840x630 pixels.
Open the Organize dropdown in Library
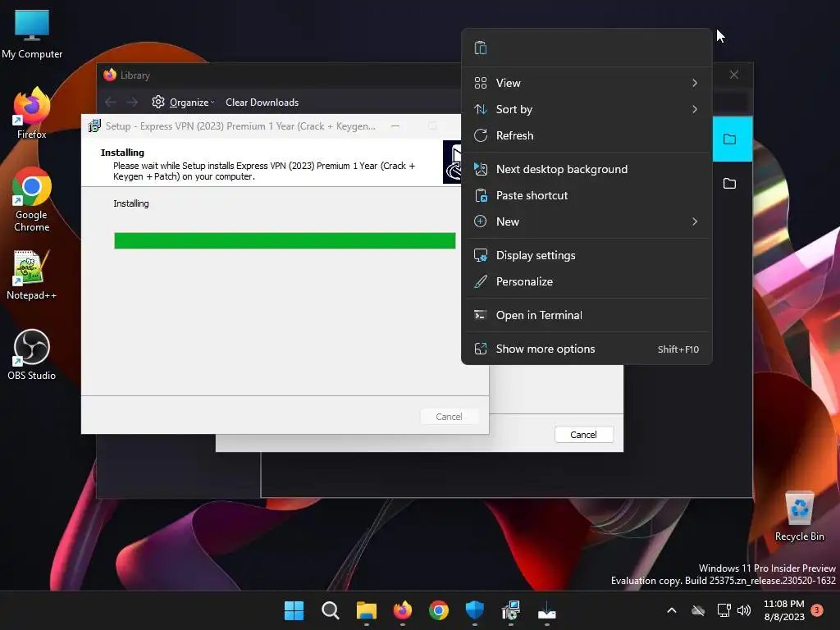183,103
